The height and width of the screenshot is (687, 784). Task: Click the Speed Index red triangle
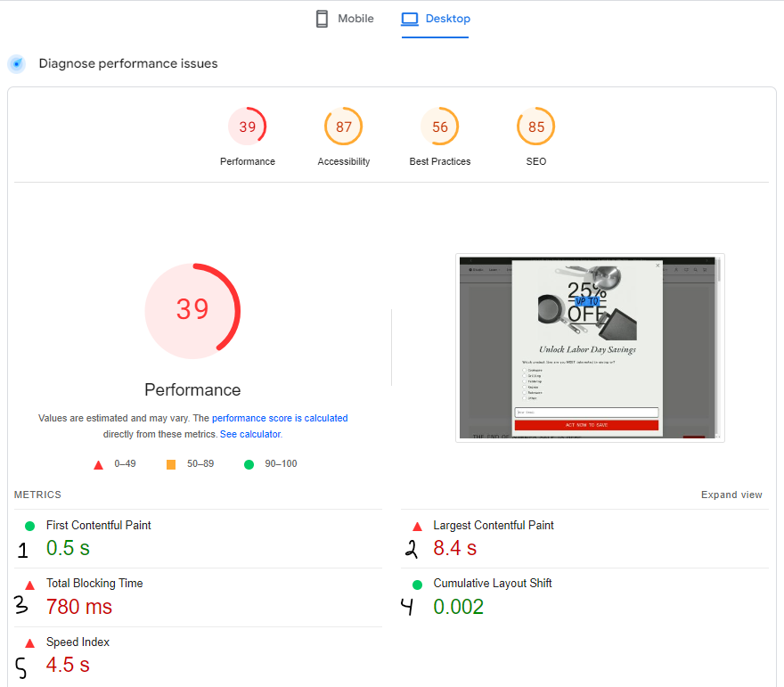tap(30, 643)
